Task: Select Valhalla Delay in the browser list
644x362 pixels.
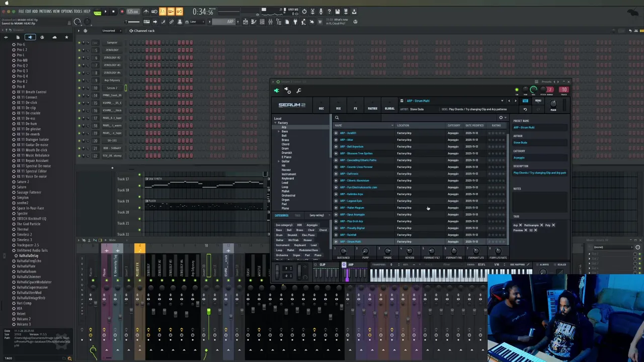Action: (x=28, y=255)
